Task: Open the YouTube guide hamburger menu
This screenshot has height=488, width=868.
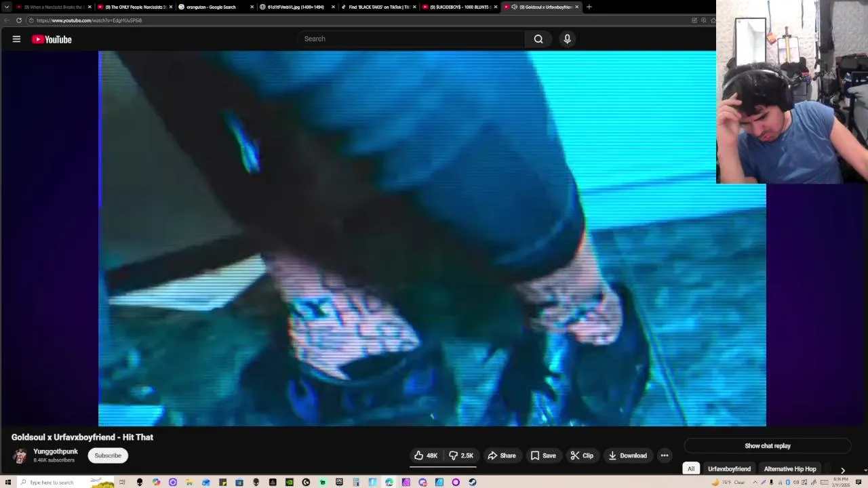Action: 16,39
